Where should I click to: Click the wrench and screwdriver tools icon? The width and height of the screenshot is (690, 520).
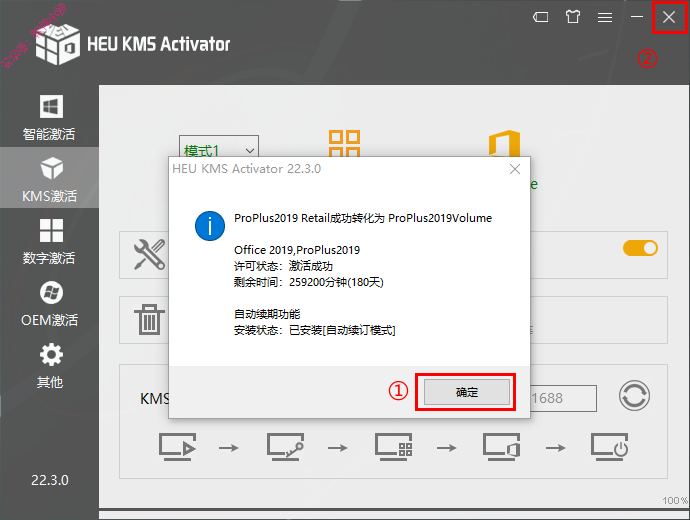(150, 254)
